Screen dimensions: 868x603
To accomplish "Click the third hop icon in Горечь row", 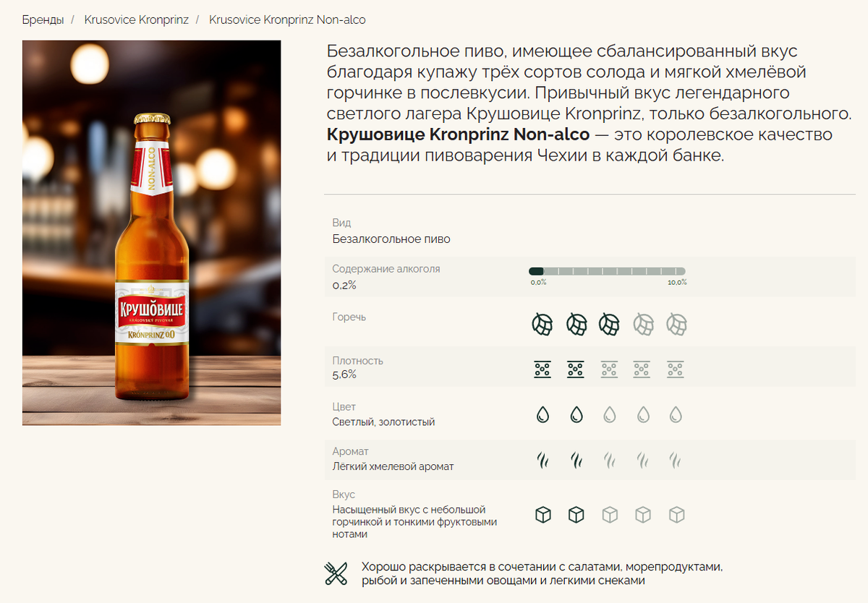I will tap(609, 325).
